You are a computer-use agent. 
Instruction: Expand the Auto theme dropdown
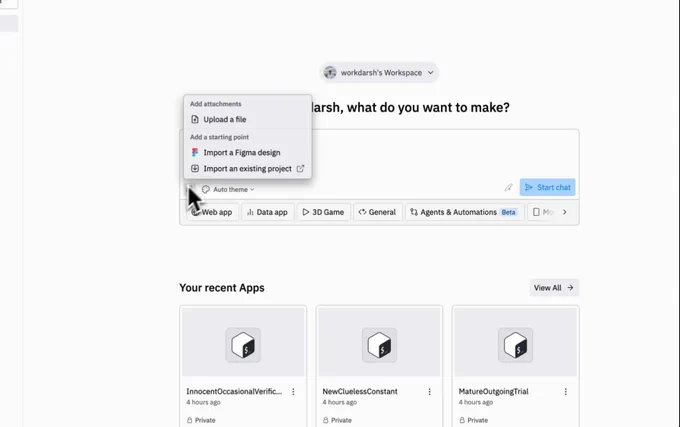click(x=228, y=189)
